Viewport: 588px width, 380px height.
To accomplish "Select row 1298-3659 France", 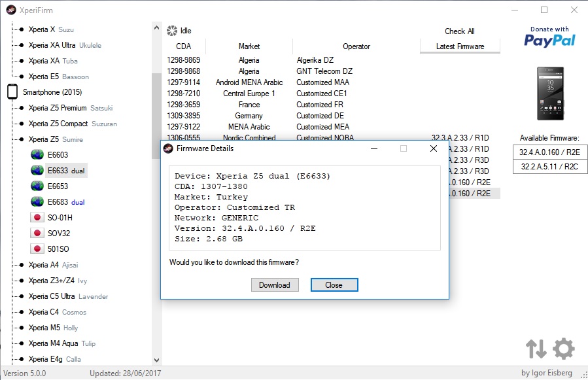I will click(x=333, y=105).
